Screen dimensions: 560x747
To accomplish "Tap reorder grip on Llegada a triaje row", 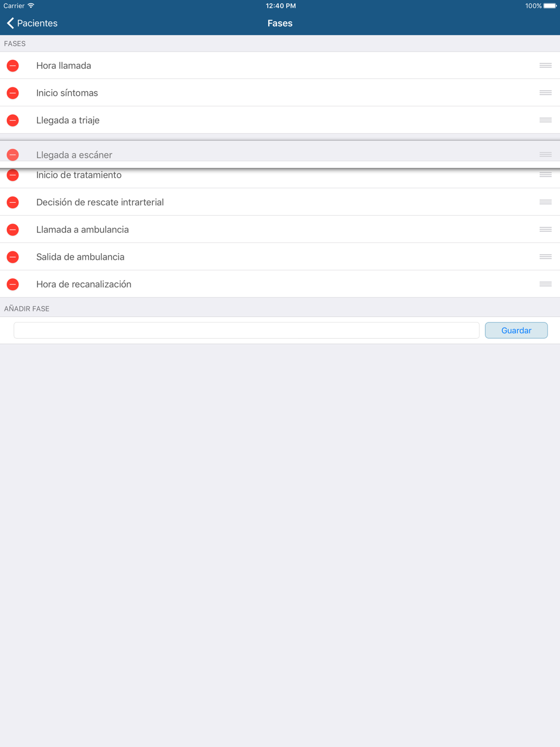I will click(x=545, y=120).
